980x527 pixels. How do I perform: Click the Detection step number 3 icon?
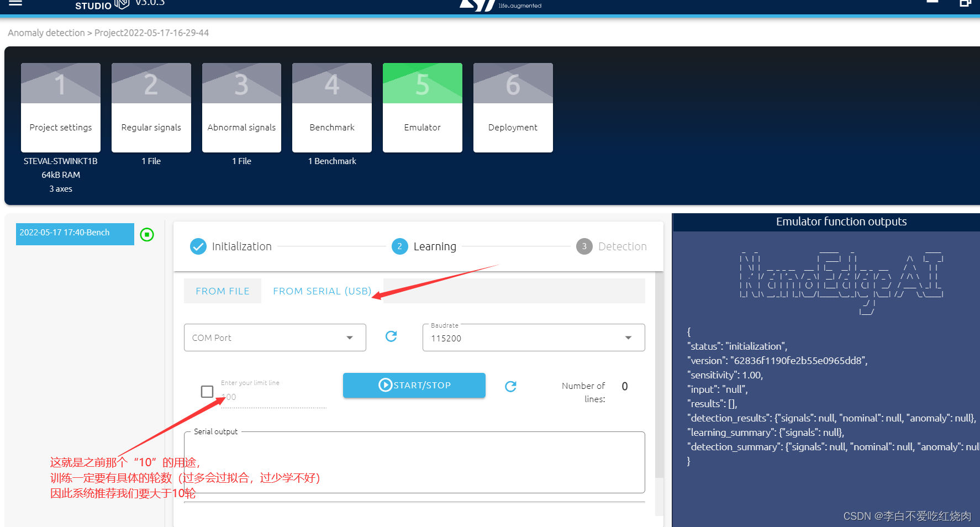(584, 246)
